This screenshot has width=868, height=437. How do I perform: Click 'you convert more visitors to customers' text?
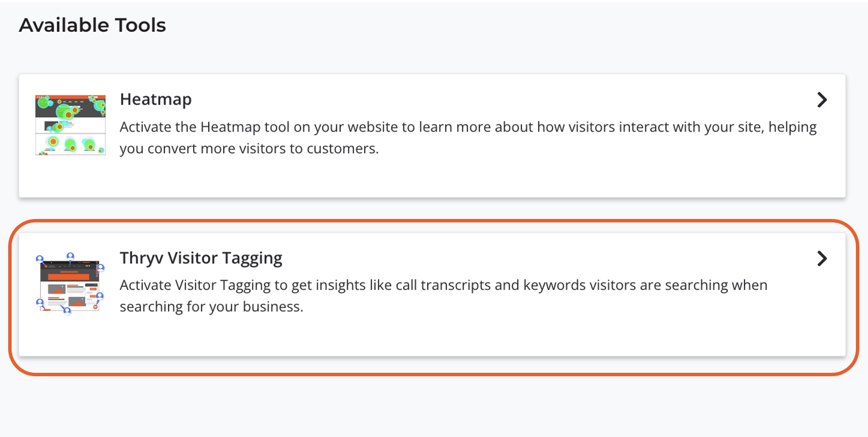(x=249, y=149)
